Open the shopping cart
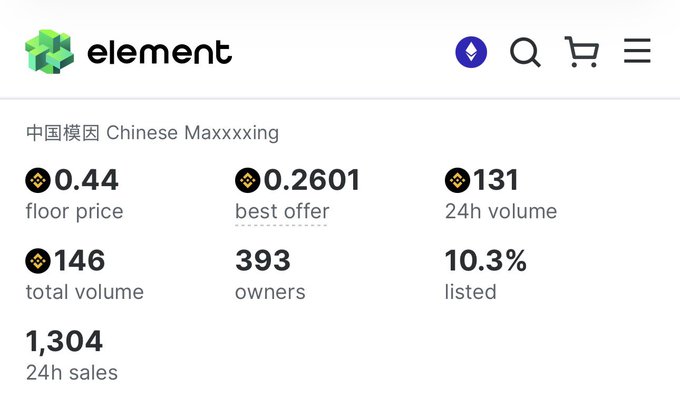Image resolution: width=680 pixels, height=397 pixels. point(582,52)
